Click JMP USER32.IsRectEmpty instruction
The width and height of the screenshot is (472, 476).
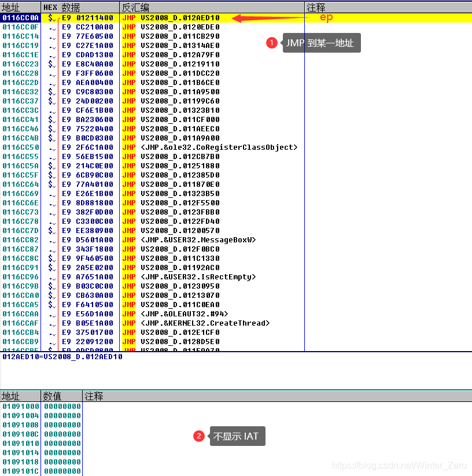(x=189, y=277)
